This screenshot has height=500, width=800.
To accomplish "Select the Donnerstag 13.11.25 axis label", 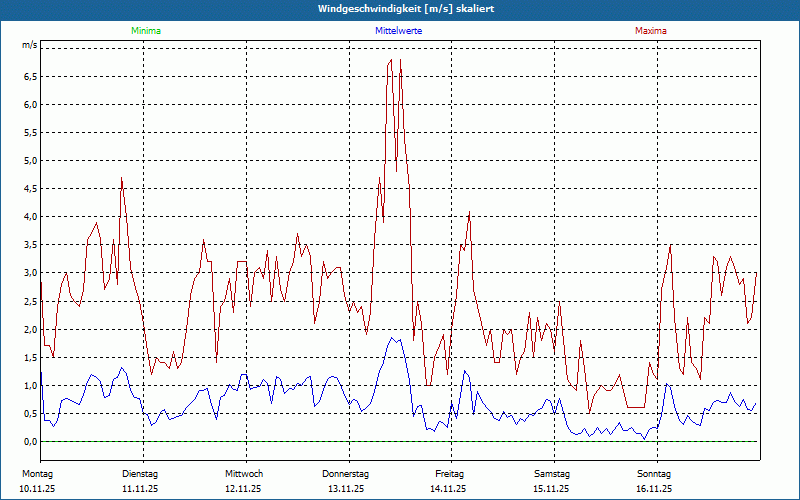I will (345, 481).
